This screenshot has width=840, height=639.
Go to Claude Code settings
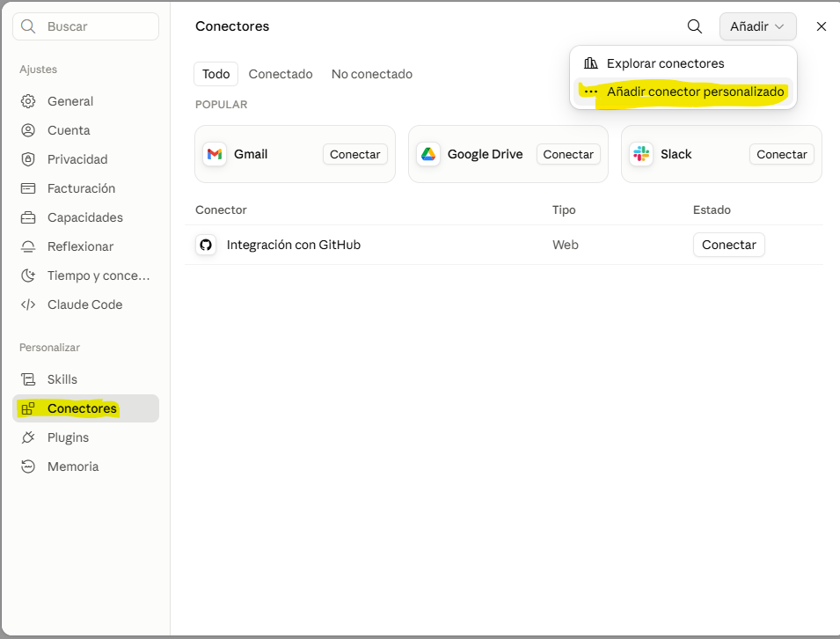85,305
